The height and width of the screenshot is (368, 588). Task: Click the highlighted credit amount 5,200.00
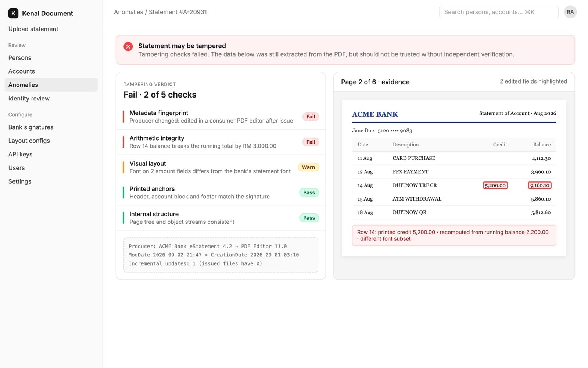coord(495,185)
